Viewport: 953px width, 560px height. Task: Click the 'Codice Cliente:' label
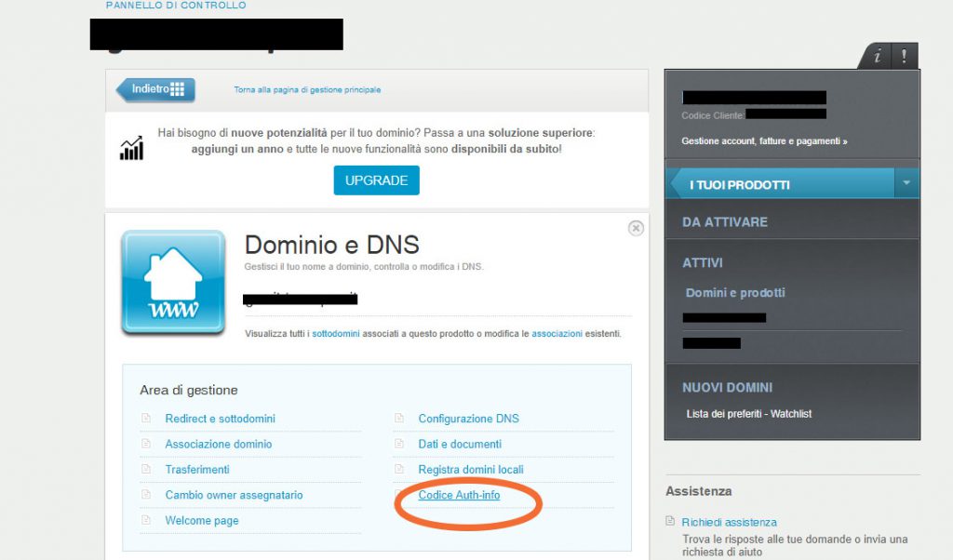tap(713, 115)
